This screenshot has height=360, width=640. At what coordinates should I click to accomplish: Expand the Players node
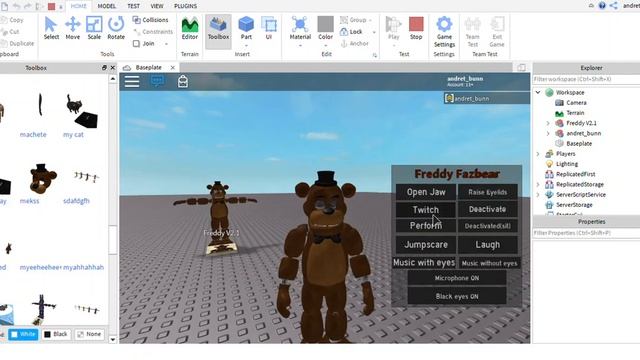(538, 154)
